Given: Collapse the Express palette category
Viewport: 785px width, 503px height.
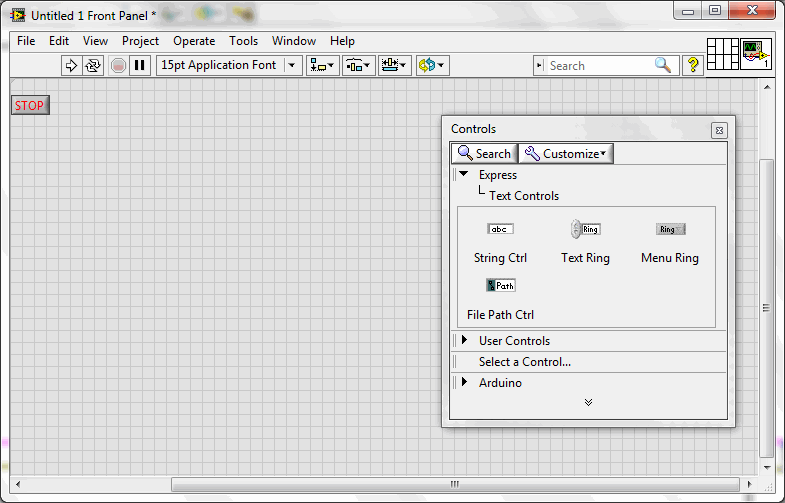Looking at the screenshot, I should (464, 174).
